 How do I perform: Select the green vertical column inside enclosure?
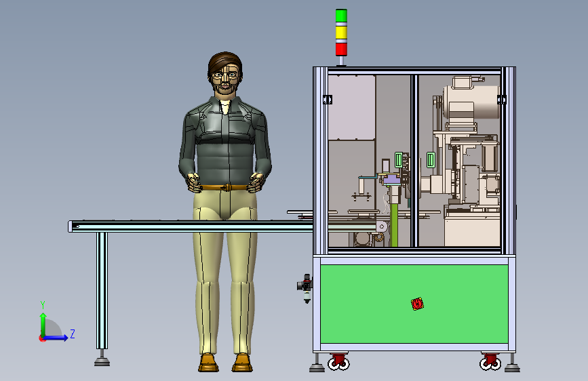pyautogui.click(x=394, y=225)
